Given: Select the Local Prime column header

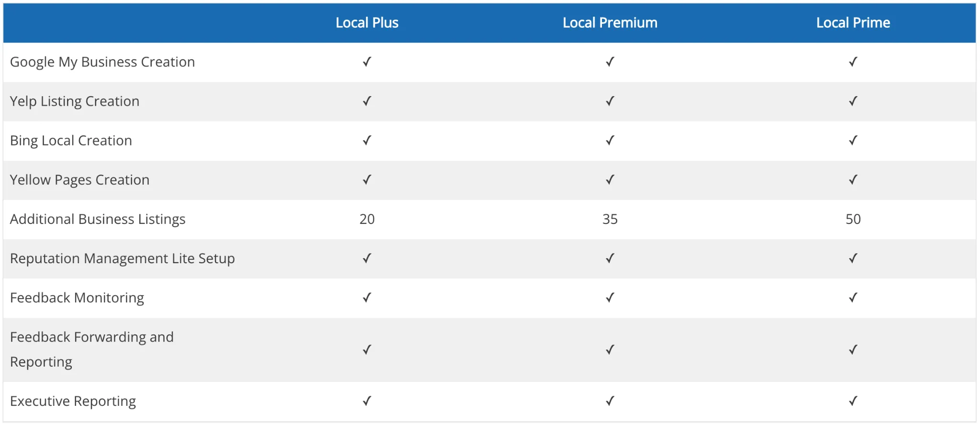Looking at the screenshot, I should (x=853, y=22).
